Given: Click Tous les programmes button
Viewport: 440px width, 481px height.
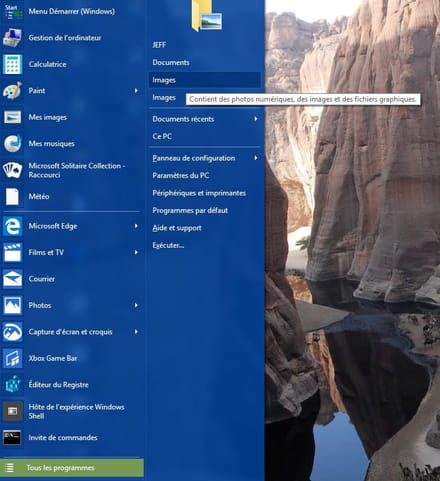Looking at the screenshot, I should pyautogui.click(x=72, y=468).
